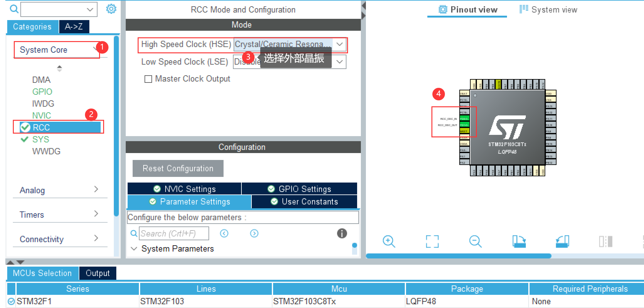Open the NVIC Settings tab

pos(185,189)
